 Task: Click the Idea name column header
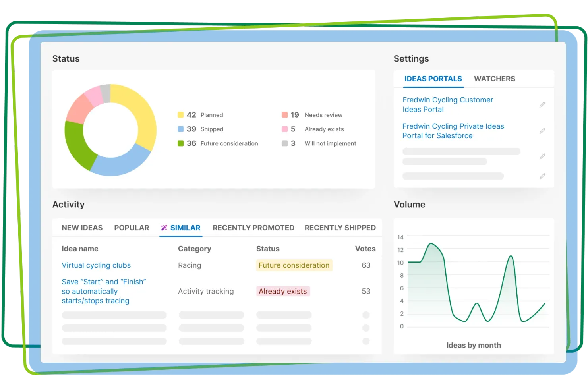(80, 249)
